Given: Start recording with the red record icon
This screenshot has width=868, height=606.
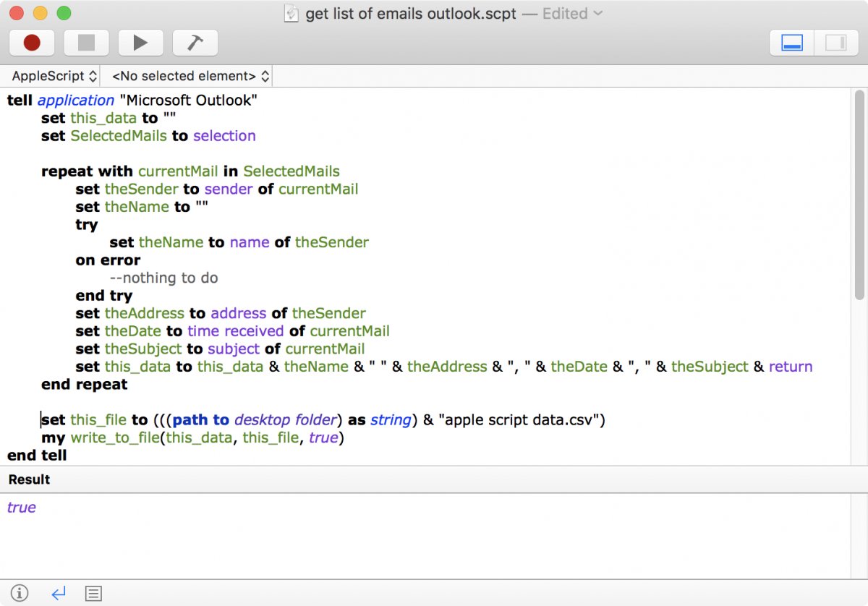Looking at the screenshot, I should pyautogui.click(x=32, y=42).
